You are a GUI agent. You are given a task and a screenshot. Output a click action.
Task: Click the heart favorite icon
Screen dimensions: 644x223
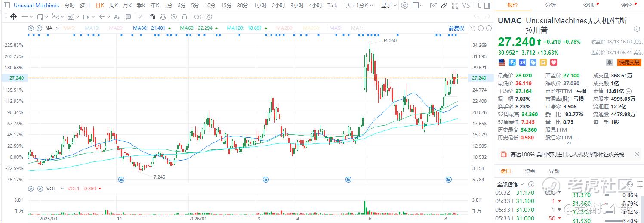coord(554,62)
